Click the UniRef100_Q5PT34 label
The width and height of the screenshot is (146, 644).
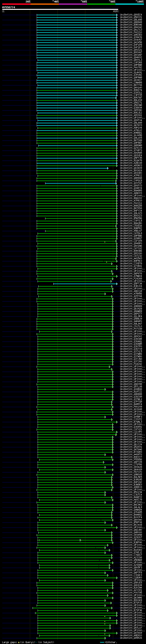pyautogui.click(x=131, y=284)
